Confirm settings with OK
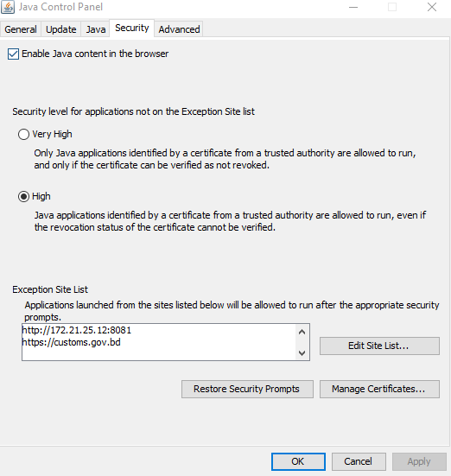This screenshot has width=451, height=476. (x=298, y=461)
